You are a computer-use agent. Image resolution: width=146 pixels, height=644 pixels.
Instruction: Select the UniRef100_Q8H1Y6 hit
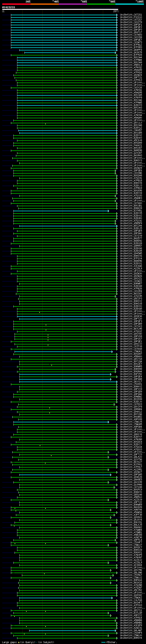pos(131,435)
